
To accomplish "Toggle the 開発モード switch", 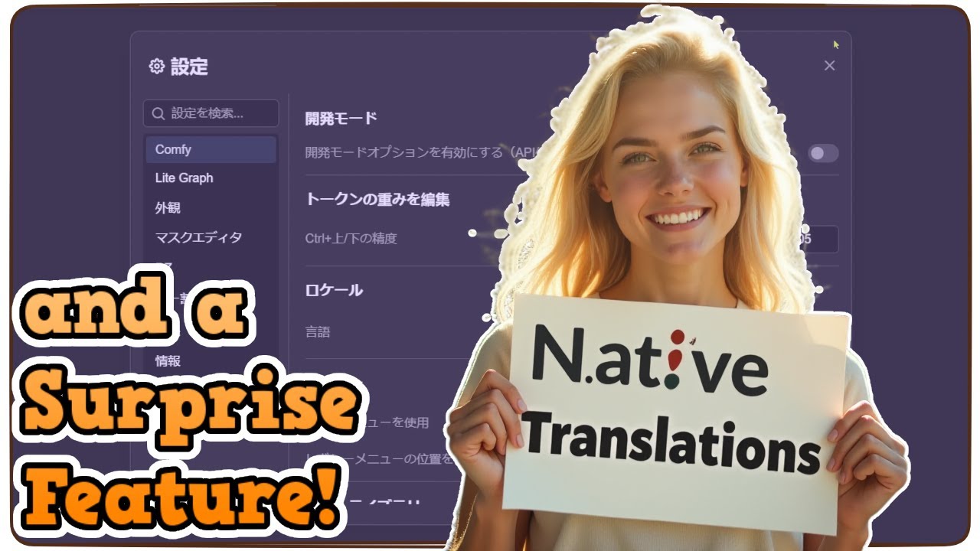I will 823,153.
